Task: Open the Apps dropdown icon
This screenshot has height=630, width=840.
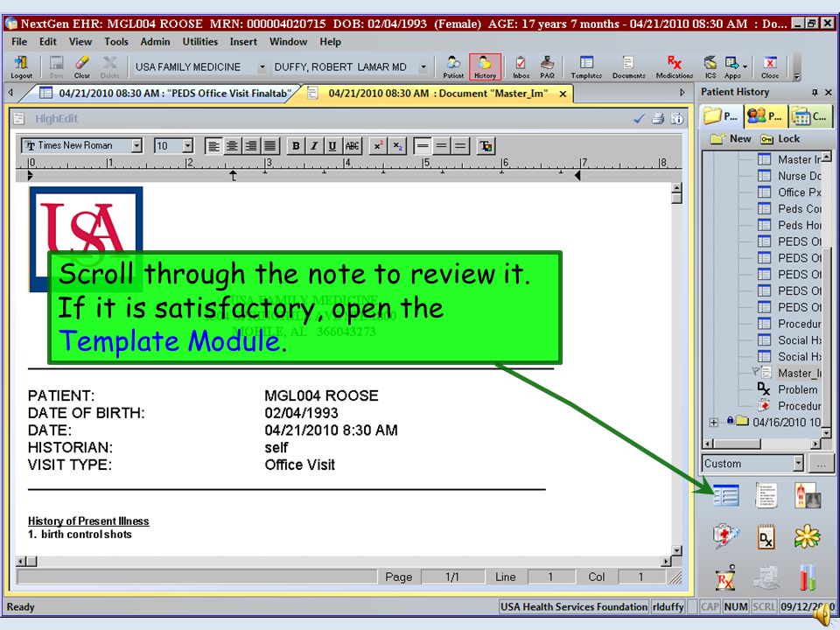Action: [734, 67]
